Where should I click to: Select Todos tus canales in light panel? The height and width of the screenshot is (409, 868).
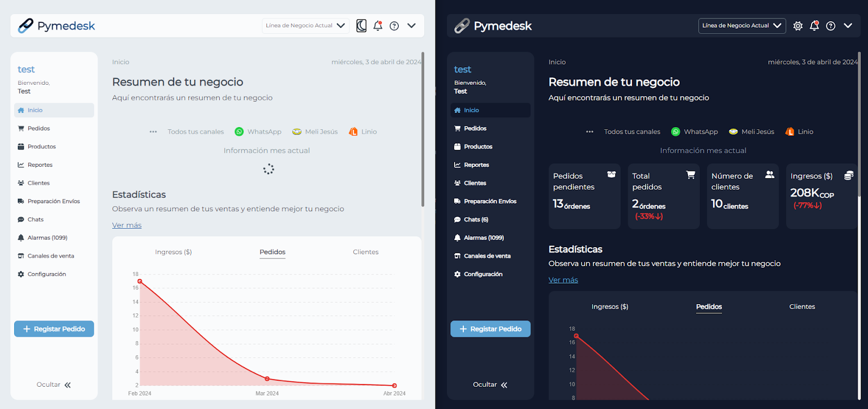[196, 131]
